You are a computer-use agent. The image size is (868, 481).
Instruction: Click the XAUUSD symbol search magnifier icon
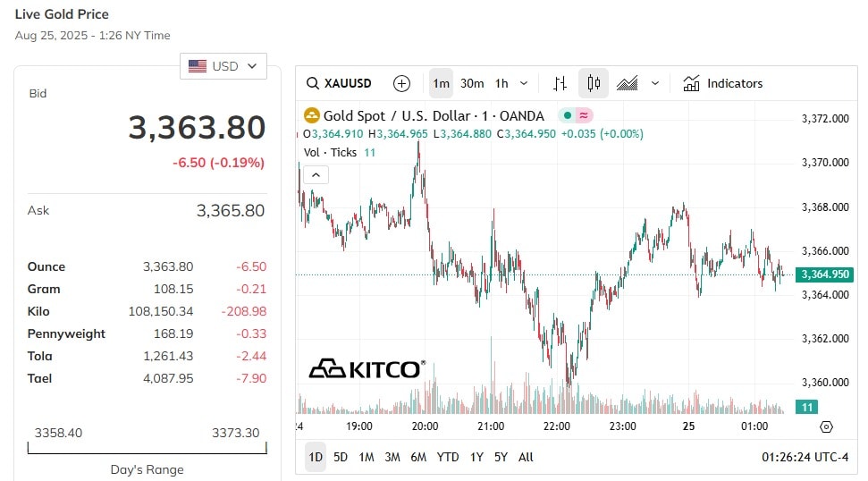pos(312,83)
